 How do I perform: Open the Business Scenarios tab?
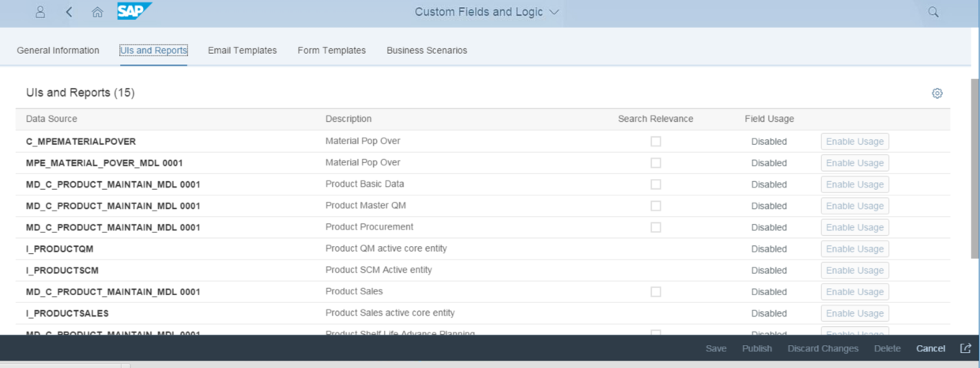(x=427, y=51)
